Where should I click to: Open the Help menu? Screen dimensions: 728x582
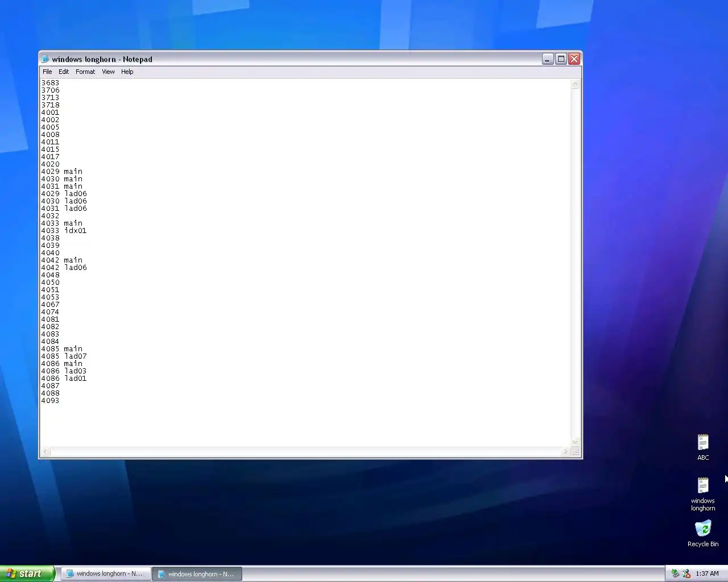[x=127, y=72]
